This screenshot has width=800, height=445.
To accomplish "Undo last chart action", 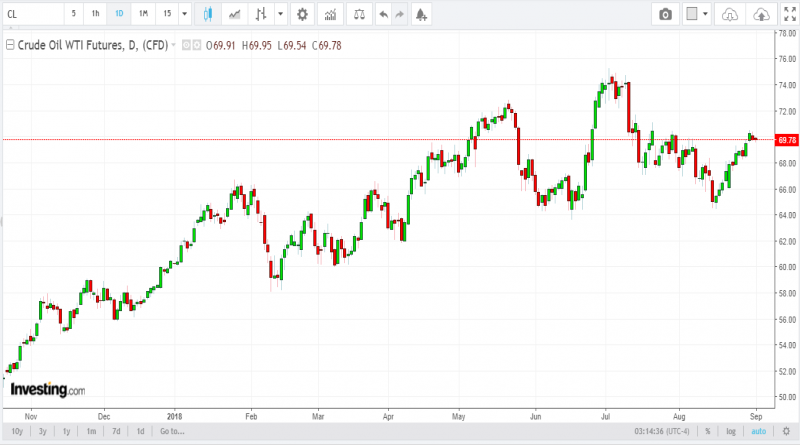I will [384, 14].
